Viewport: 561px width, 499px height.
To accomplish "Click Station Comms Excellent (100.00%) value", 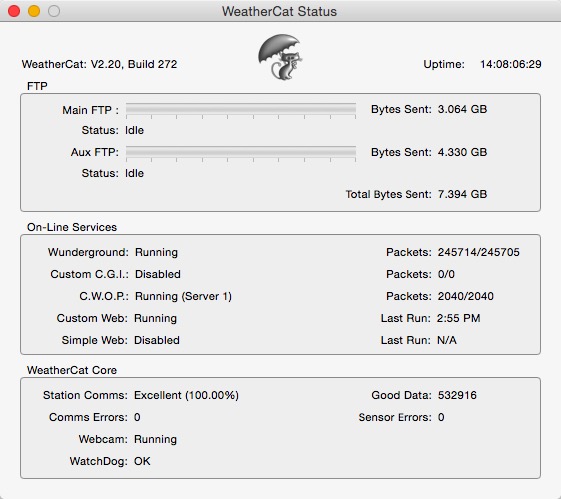I will [186, 396].
